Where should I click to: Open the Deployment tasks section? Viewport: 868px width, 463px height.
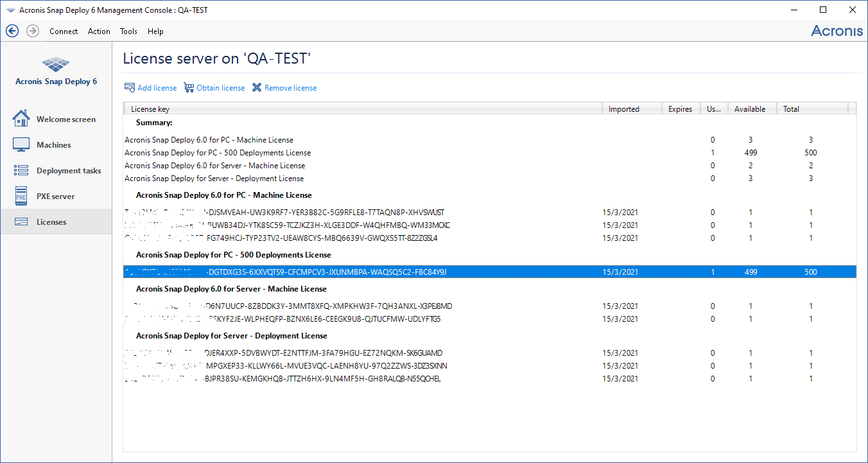pos(56,171)
